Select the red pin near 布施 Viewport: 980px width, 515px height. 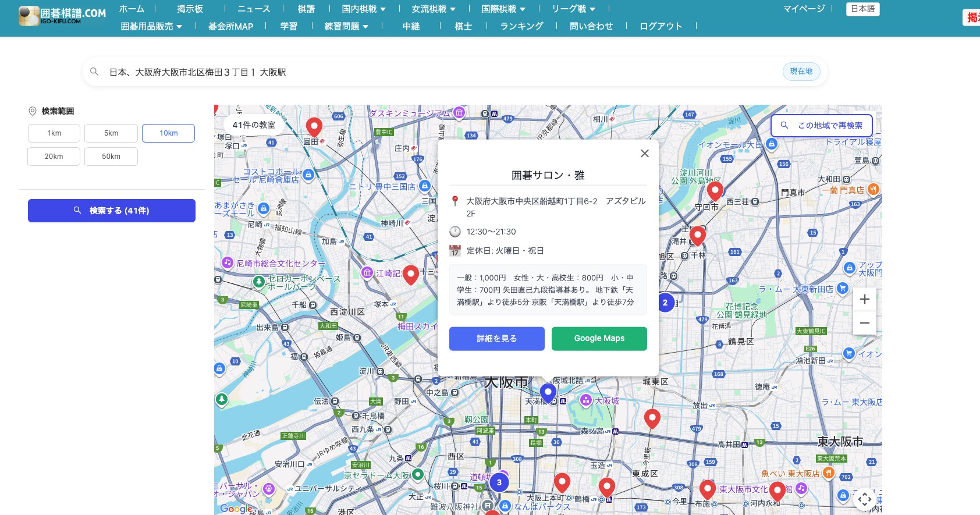(x=707, y=490)
